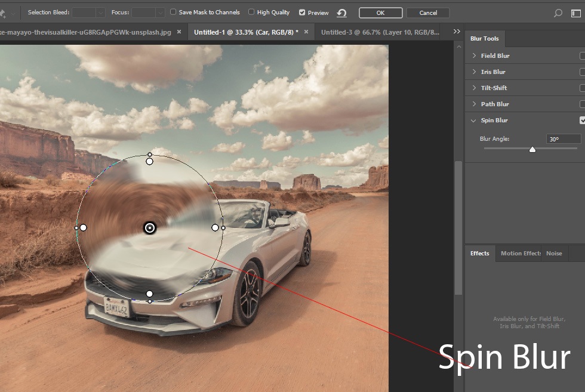This screenshot has width=585, height=392.
Task: Click the Cancel button
Action: pos(428,13)
